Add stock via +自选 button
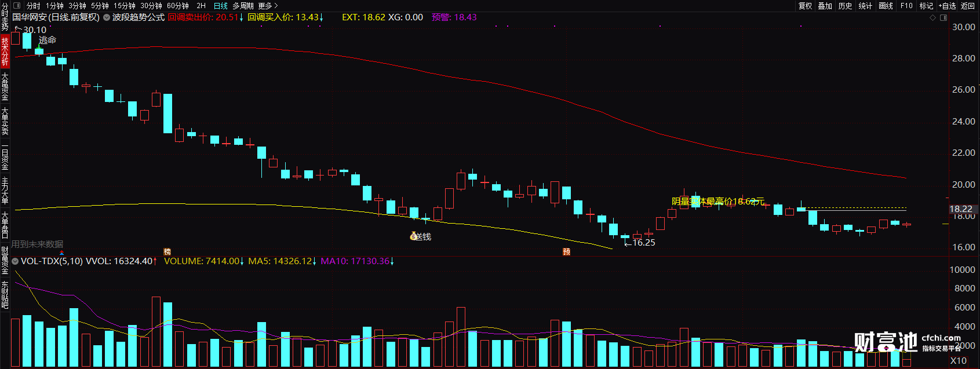980x369 pixels. [947, 6]
